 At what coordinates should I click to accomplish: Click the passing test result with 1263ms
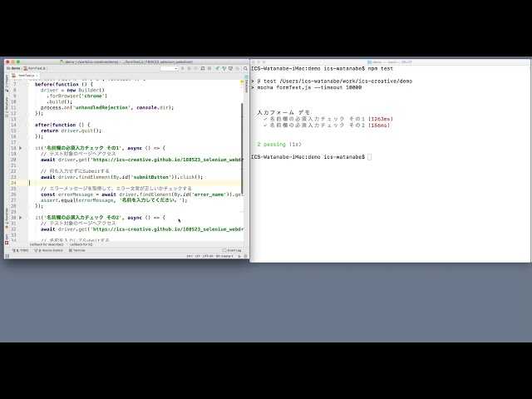(328, 119)
